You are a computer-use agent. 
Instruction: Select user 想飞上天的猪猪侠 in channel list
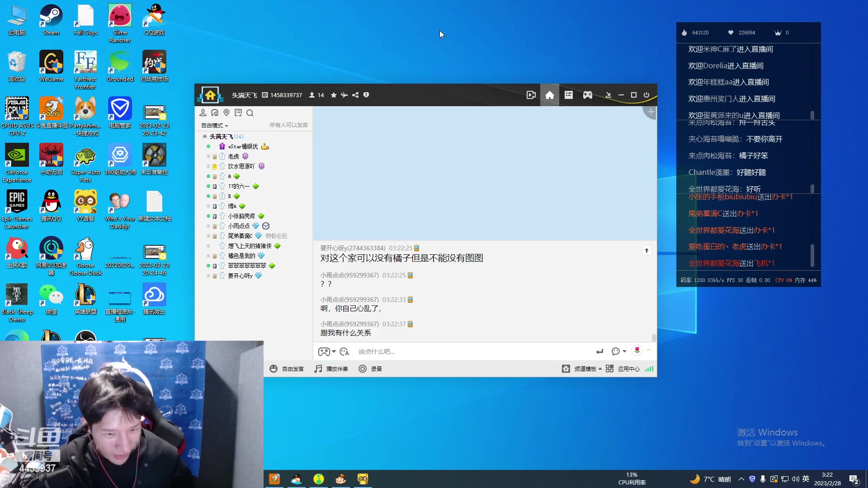point(250,246)
